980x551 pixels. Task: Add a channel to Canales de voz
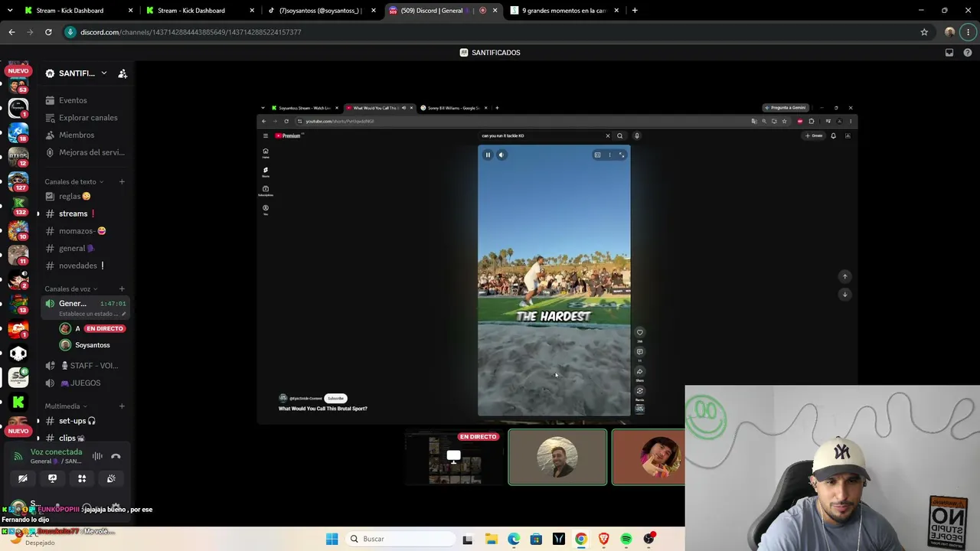[x=122, y=289]
